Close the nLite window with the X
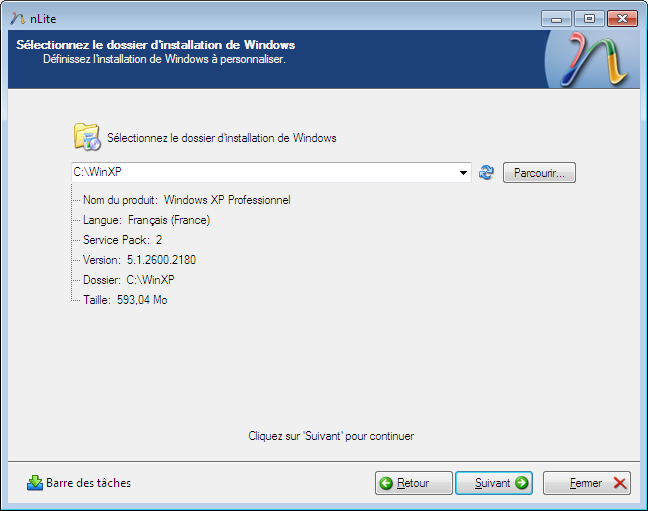648x511 pixels. (622, 19)
